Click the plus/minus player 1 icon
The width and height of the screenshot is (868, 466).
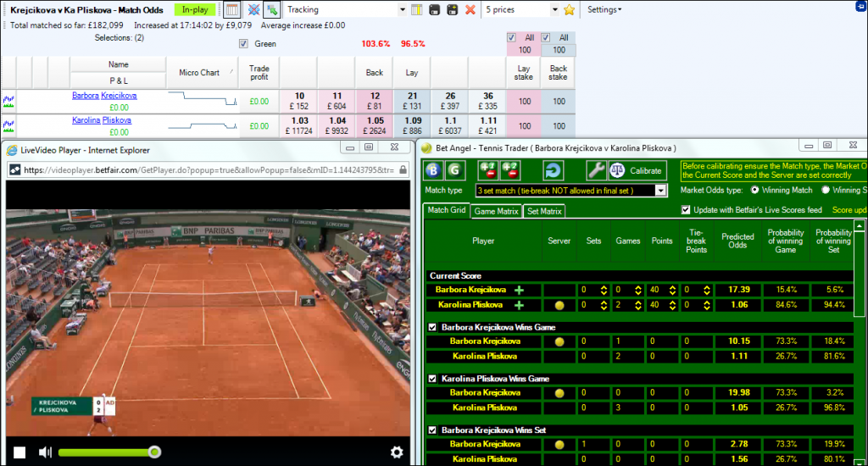pos(488,170)
